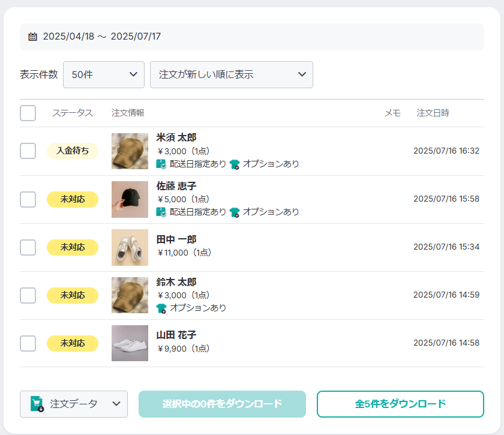Click the calendar icon beside the date range
This screenshot has height=435, width=504.
coord(32,37)
